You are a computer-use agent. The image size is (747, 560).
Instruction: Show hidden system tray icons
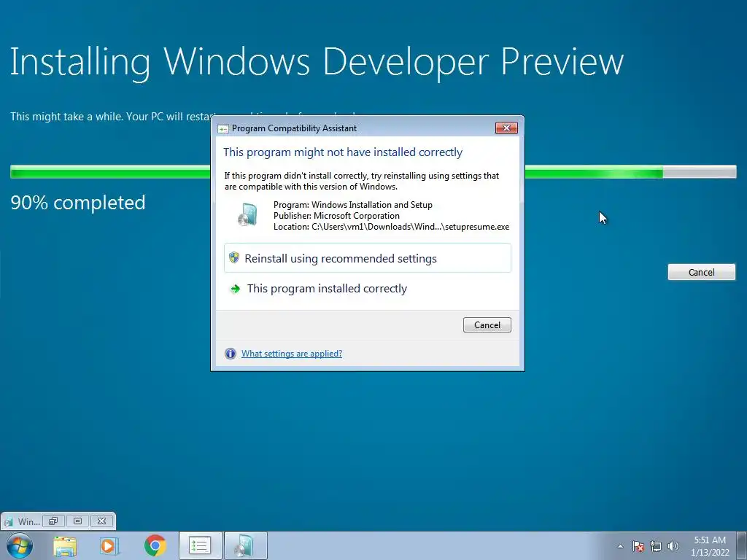[x=620, y=546]
